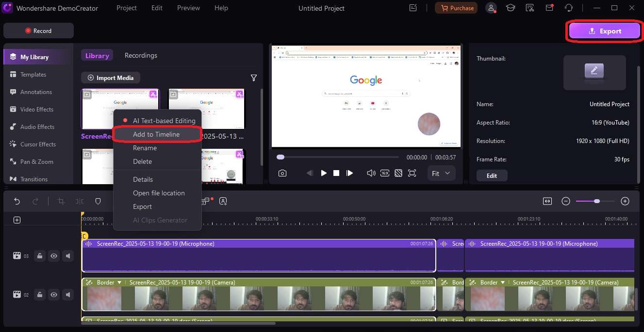The image size is (644, 332).
Task: Click the Purchase button
Action: [456, 8]
